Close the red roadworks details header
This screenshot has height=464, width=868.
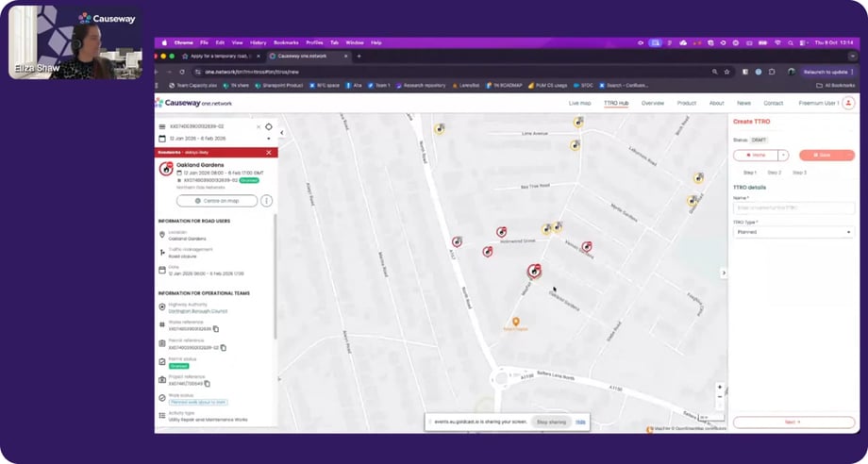pos(269,152)
